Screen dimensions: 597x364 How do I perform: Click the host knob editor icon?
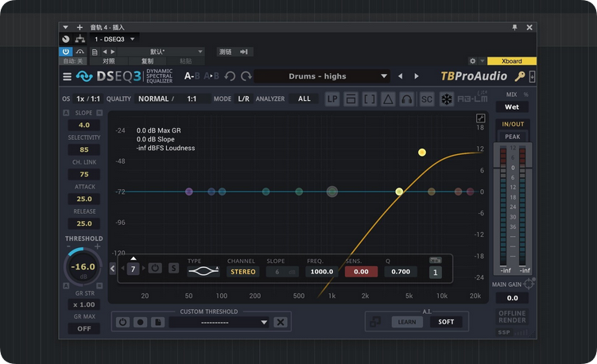coord(66,39)
